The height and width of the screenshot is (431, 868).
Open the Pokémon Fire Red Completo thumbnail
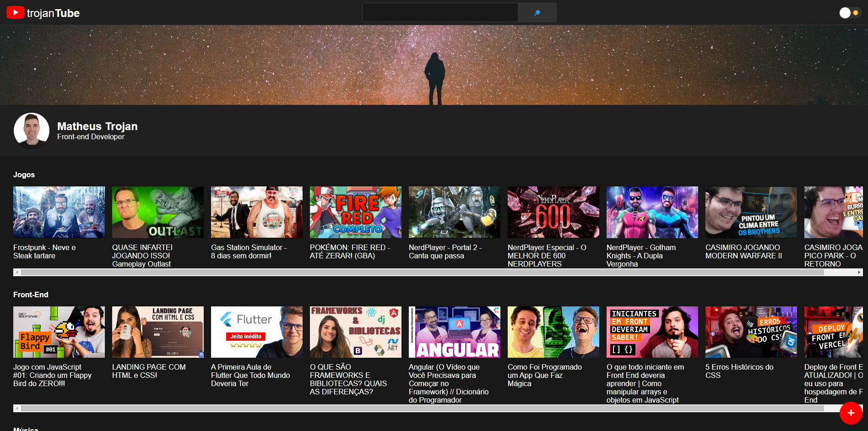point(356,212)
